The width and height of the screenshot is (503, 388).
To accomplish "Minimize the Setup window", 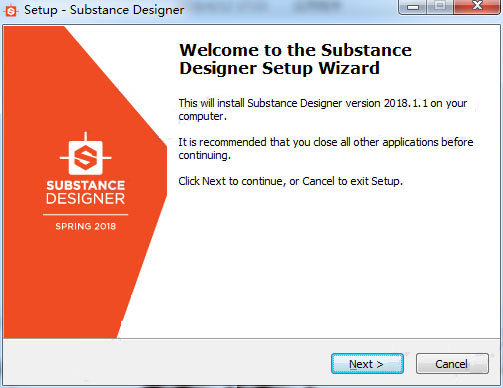I will pos(412,7).
